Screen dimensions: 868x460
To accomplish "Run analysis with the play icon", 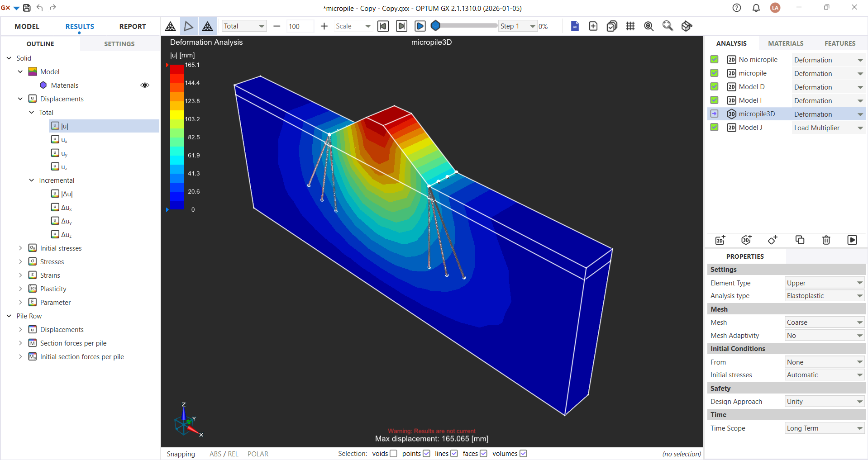I will point(852,240).
